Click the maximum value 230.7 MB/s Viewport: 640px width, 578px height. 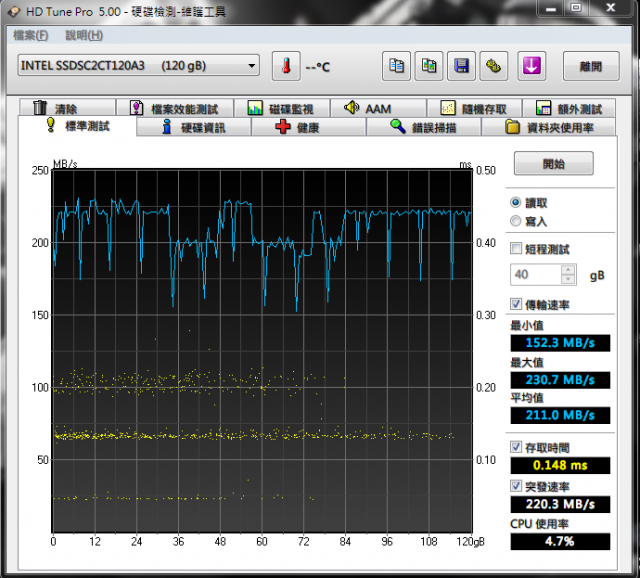[x=560, y=380]
